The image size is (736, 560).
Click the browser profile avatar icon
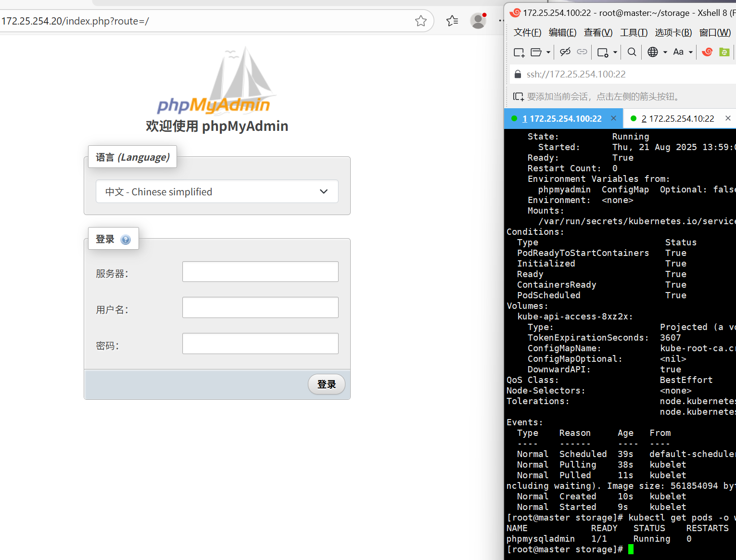[x=478, y=21]
